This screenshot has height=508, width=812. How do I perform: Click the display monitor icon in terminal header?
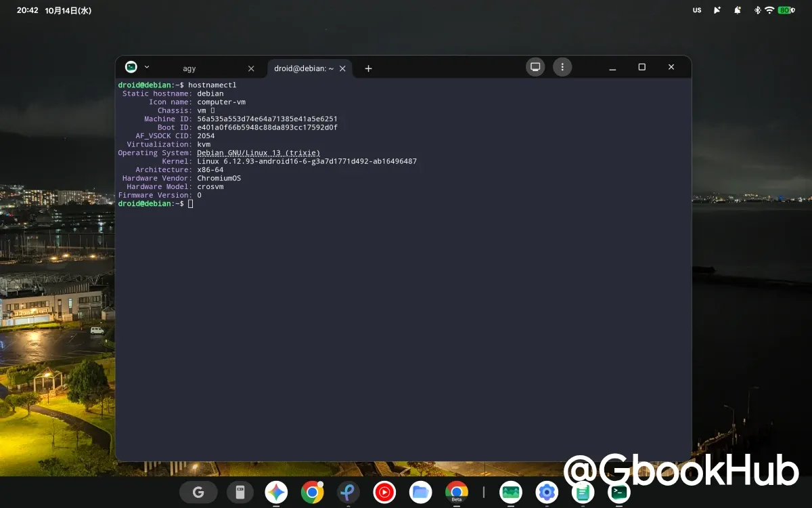coord(535,67)
